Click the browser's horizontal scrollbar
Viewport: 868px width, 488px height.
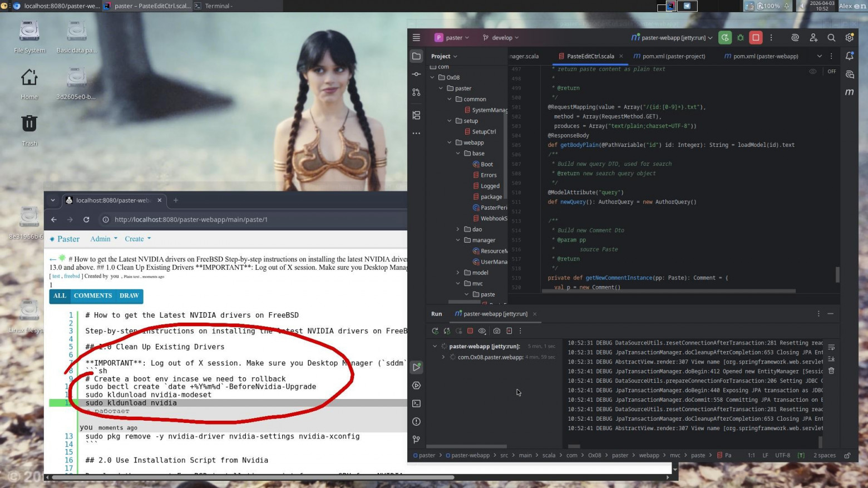[x=250, y=477]
